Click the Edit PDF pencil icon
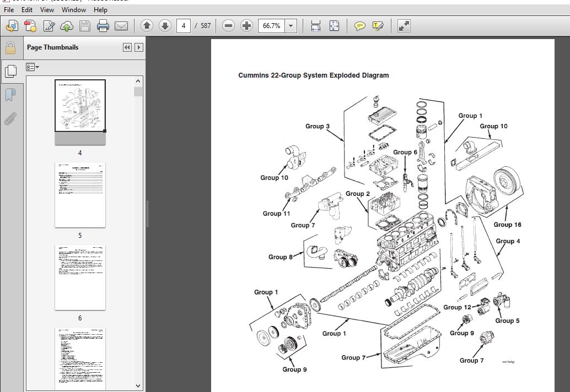570x392 pixels. (49, 26)
